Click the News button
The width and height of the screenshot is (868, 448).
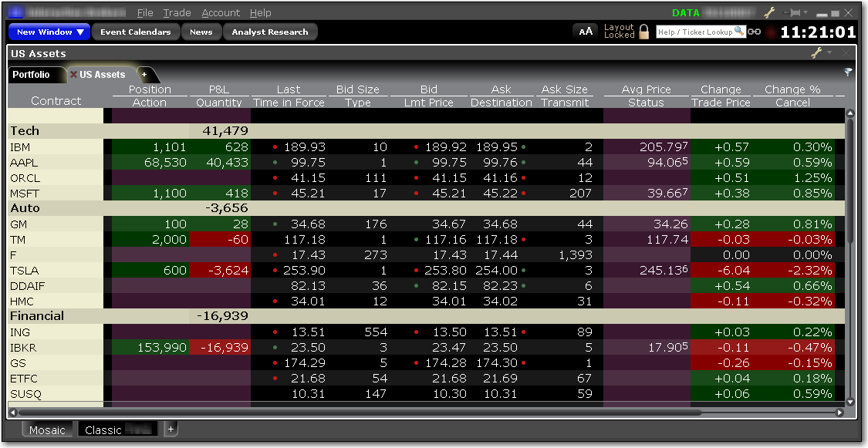pos(201,32)
